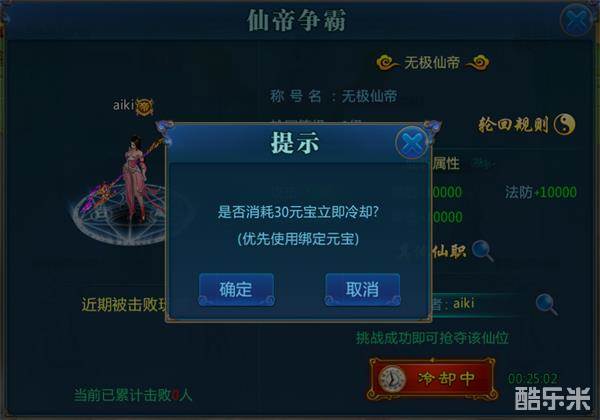Click the magnifier beside 仙职
Screen dimensions: 600x420
coord(482,251)
